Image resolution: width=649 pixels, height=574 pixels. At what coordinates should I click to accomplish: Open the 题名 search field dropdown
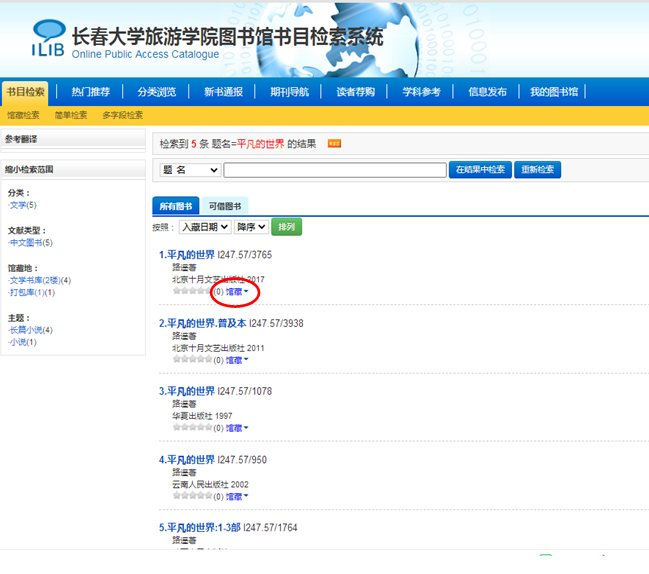tap(190, 170)
